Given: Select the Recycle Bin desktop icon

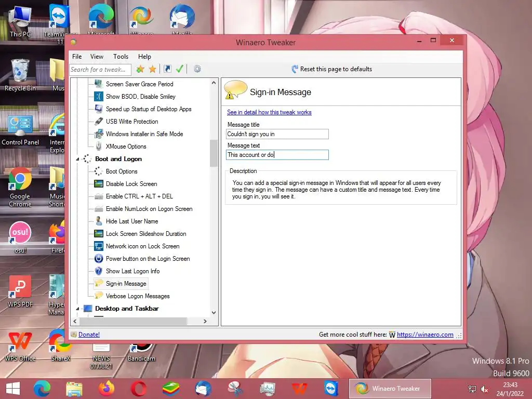Looking at the screenshot, I should point(20,75).
